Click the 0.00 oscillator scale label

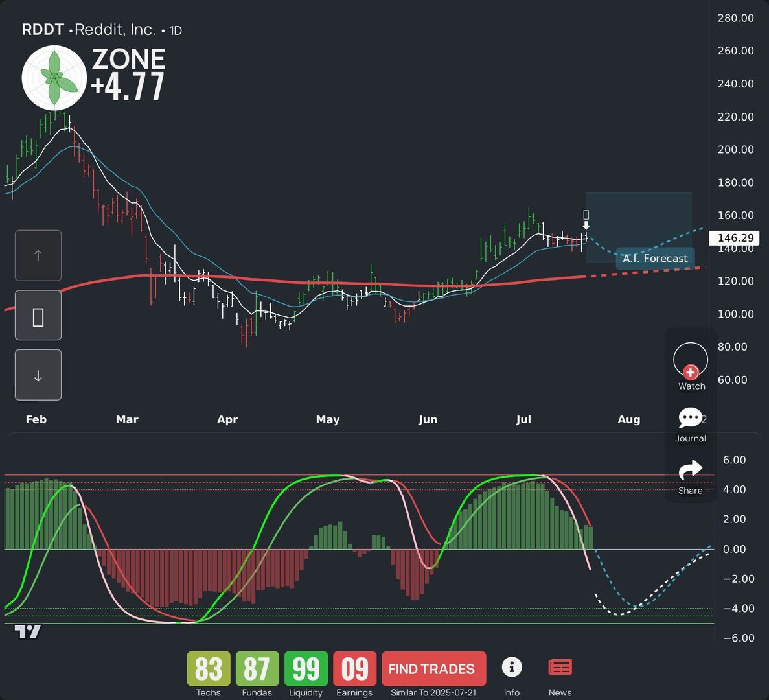[734, 550]
